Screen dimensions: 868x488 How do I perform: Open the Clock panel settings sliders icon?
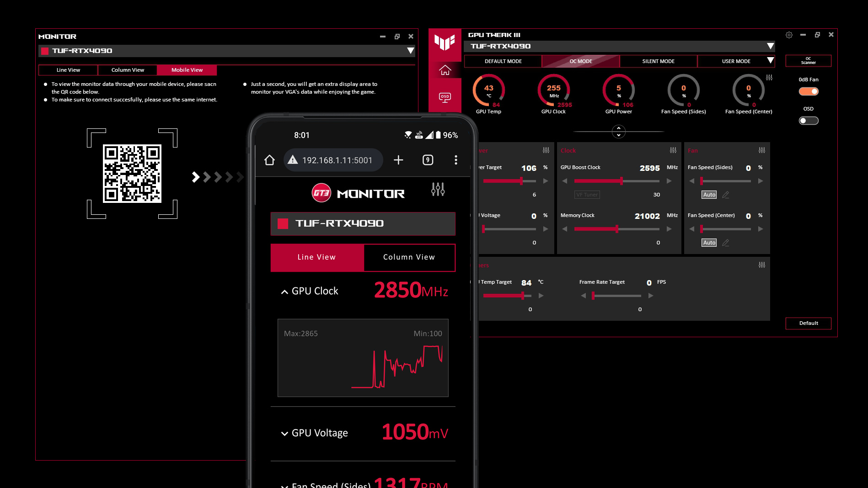[x=673, y=150]
